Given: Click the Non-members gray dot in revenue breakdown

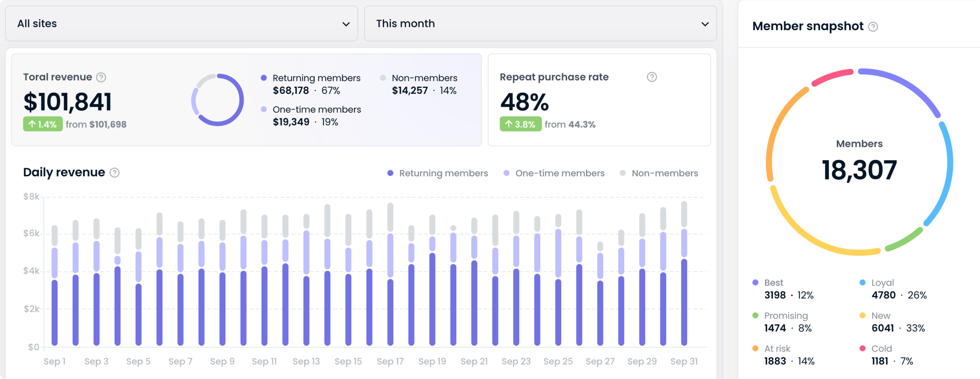Looking at the screenshot, I should (383, 78).
